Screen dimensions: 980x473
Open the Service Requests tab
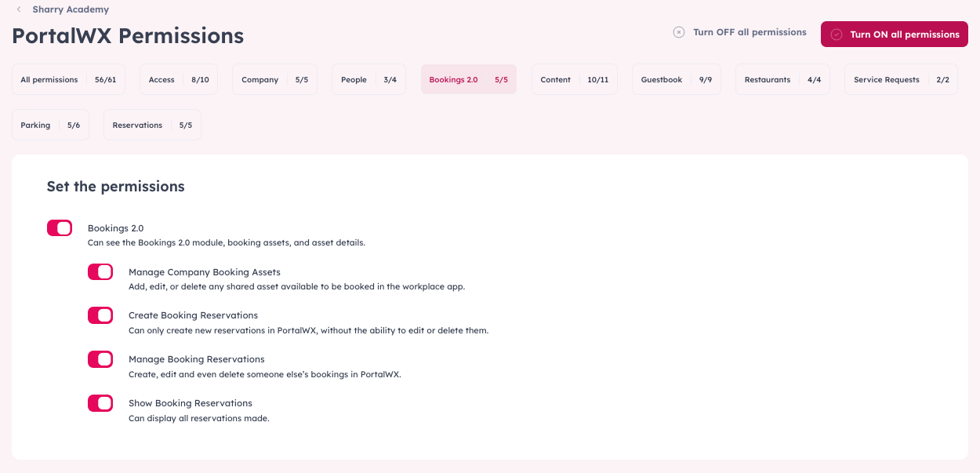coord(901,79)
